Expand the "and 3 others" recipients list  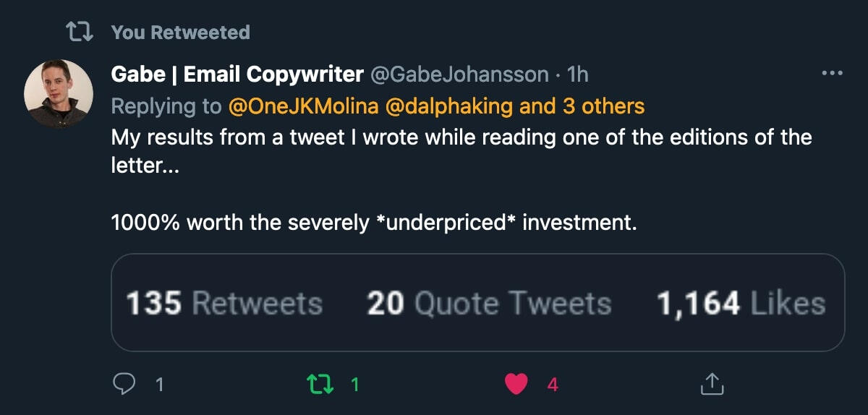(582, 106)
